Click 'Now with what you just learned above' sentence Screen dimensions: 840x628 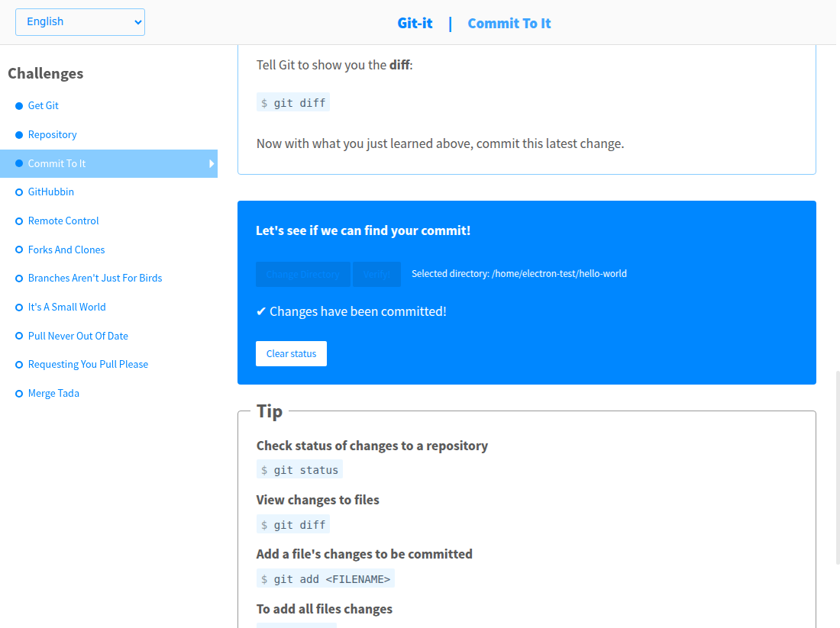(440, 144)
